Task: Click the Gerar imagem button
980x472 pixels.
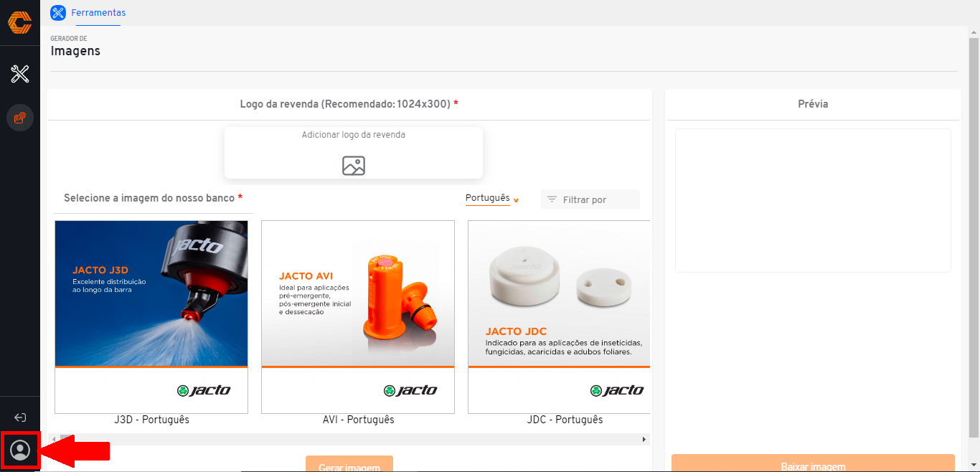Action: point(349,463)
